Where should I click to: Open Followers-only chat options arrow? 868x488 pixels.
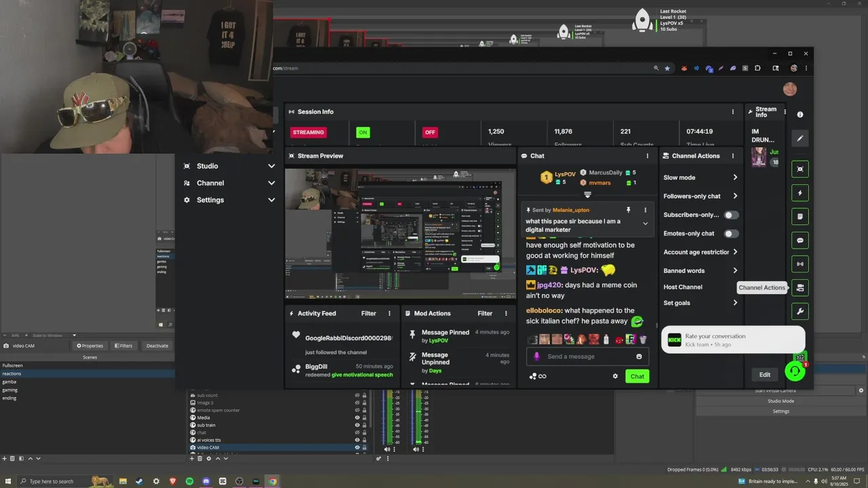[x=735, y=197]
